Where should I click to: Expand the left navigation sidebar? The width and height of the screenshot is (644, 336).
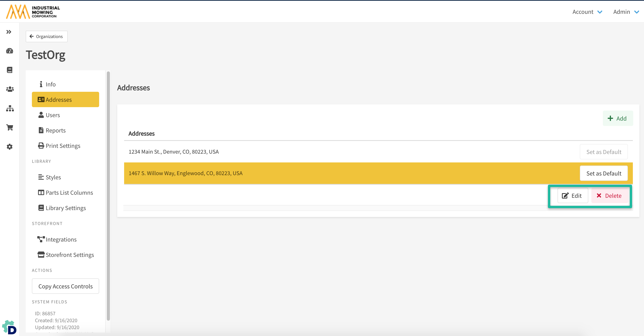point(9,32)
